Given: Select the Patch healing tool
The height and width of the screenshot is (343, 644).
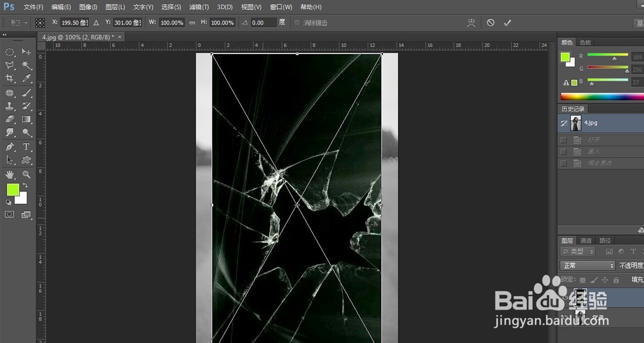Looking at the screenshot, I should pyautogui.click(x=10, y=93).
